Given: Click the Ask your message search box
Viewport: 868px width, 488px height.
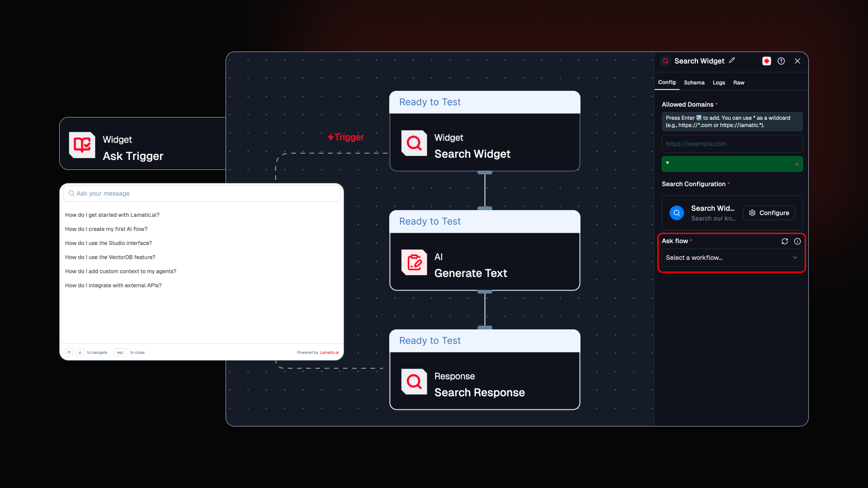Looking at the screenshot, I should click(202, 193).
